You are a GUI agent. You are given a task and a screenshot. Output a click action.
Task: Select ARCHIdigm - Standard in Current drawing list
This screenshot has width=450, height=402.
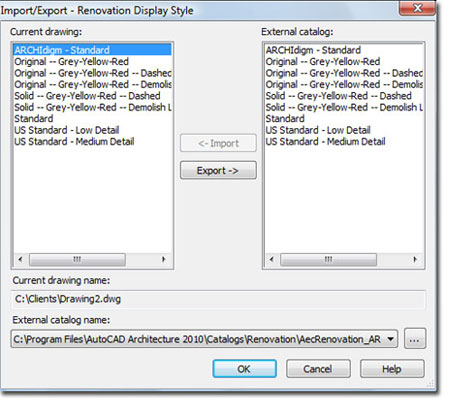pyautogui.click(x=92, y=50)
